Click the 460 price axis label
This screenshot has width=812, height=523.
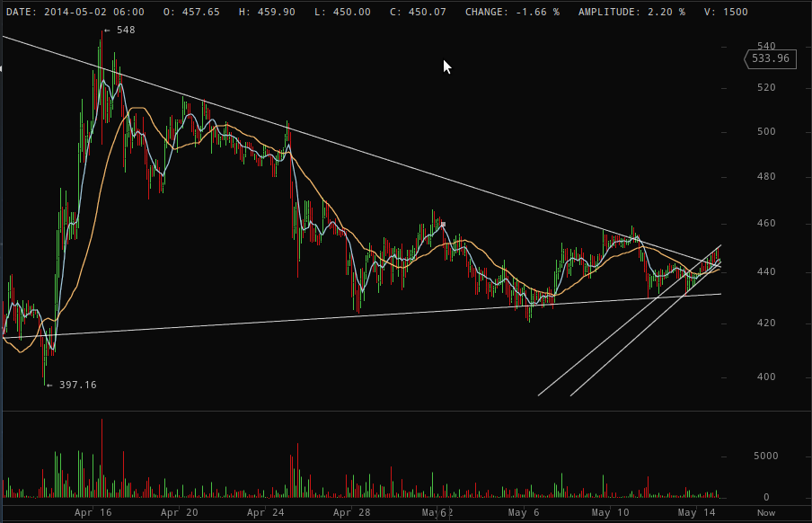pos(766,224)
